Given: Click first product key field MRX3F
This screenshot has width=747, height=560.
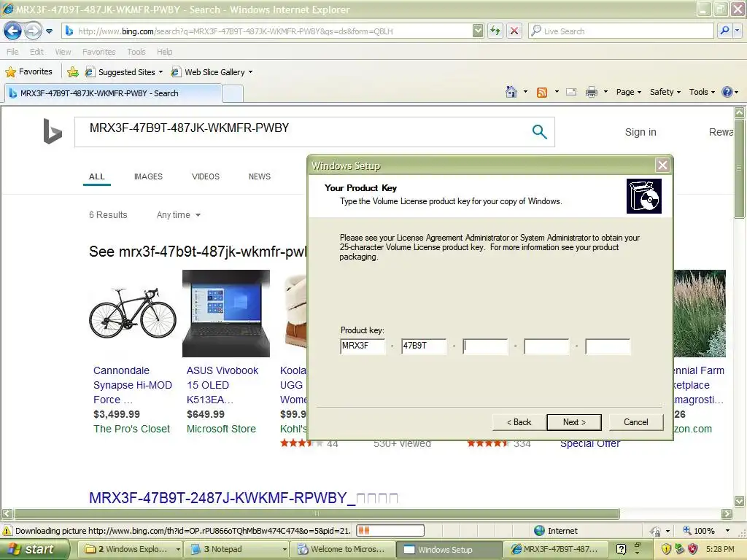Looking at the screenshot, I should point(363,346).
